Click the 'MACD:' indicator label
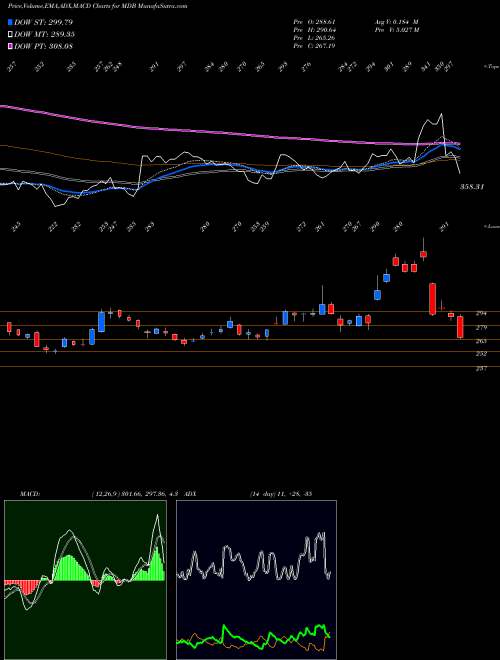The height and width of the screenshot is (660, 500). 29,494
